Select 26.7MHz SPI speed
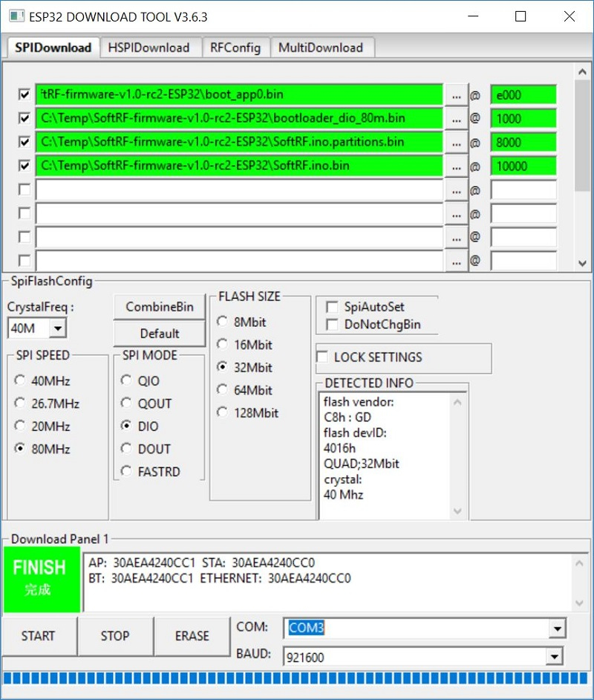The width and height of the screenshot is (594, 700). 19,403
